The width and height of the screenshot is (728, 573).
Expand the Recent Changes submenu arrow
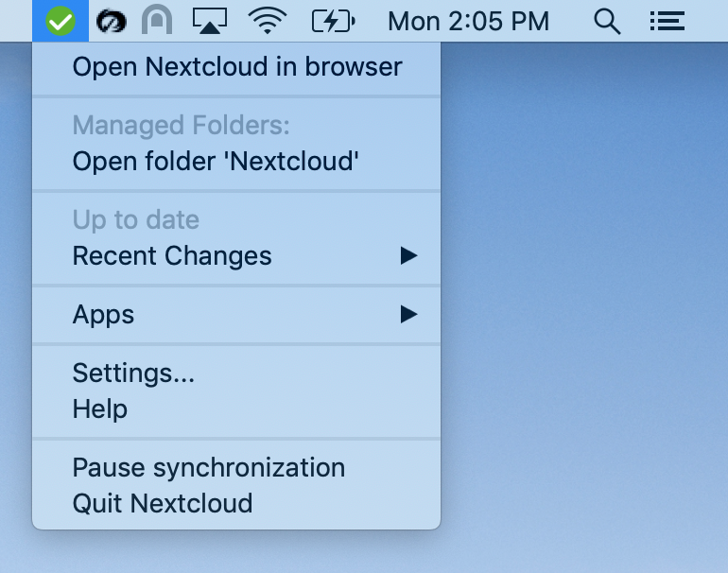tap(407, 255)
